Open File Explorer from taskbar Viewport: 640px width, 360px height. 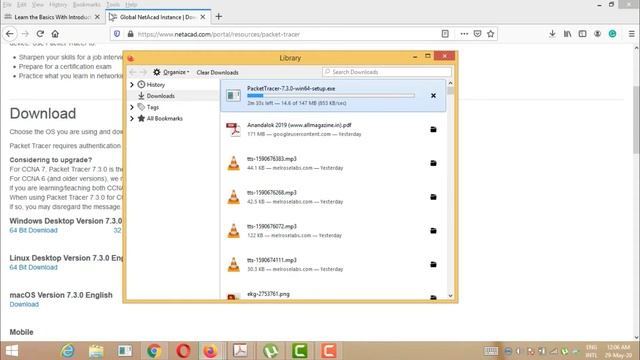click(x=96, y=351)
